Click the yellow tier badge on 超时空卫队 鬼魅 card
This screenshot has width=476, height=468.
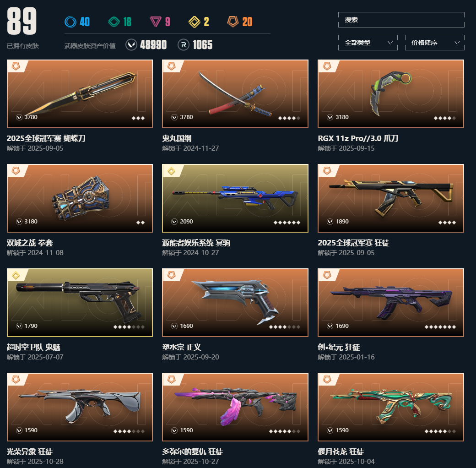[x=16, y=275]
